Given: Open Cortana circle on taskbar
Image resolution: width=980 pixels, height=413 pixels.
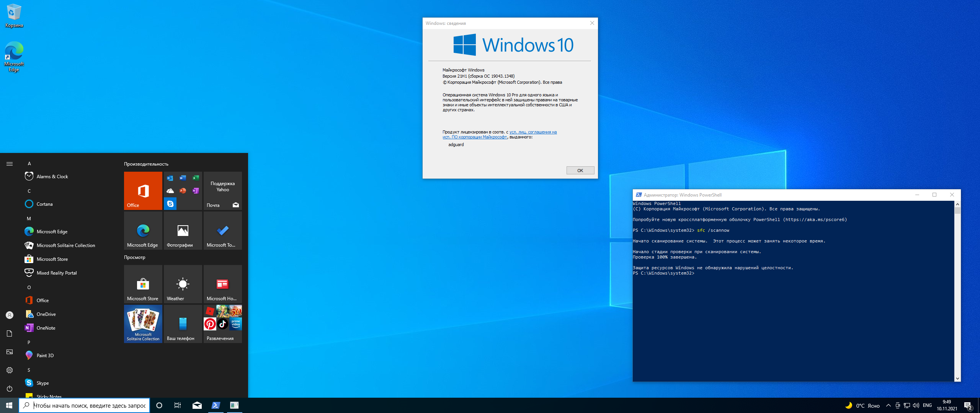Looking at the screenshot, I should [x=159, y=405].
